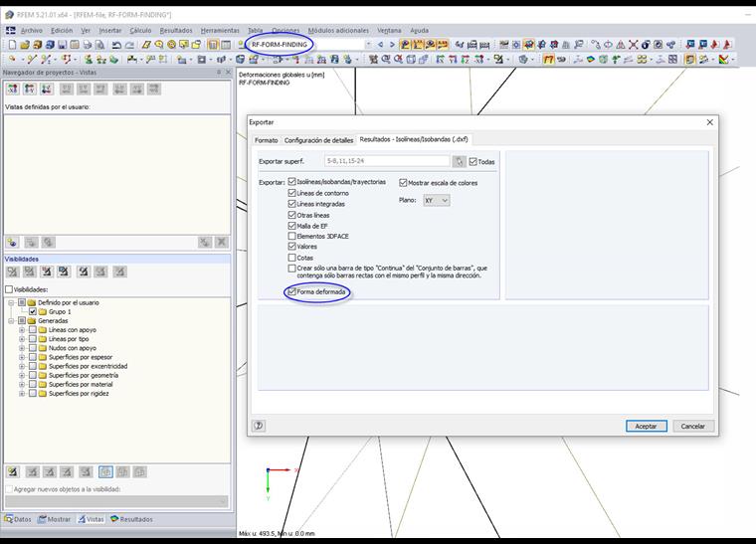Screen dimensions: 756x544
Task: Open Módulos adicionales menu
Action: coord(338,31)
